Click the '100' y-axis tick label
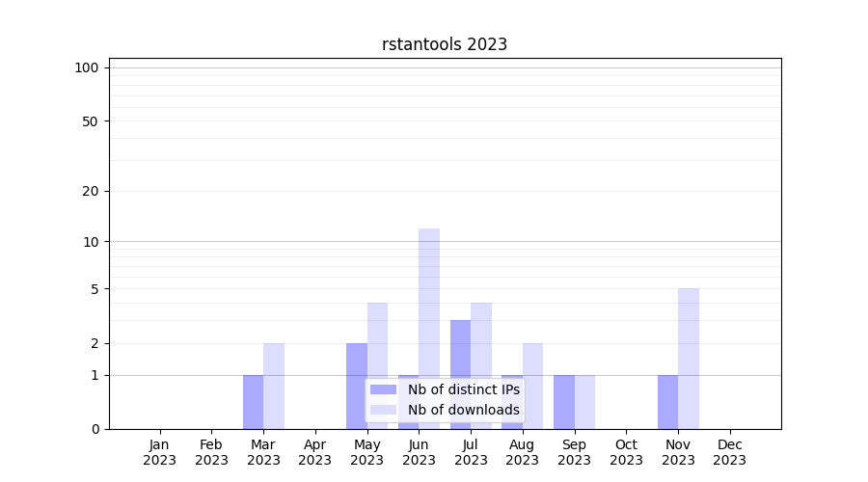Screen dimensions: 868x482 coord(87,67)
